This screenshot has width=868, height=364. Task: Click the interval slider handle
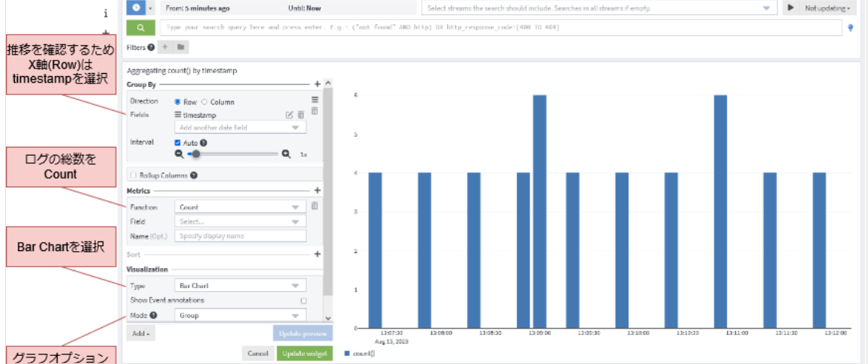tap(196, 154)
